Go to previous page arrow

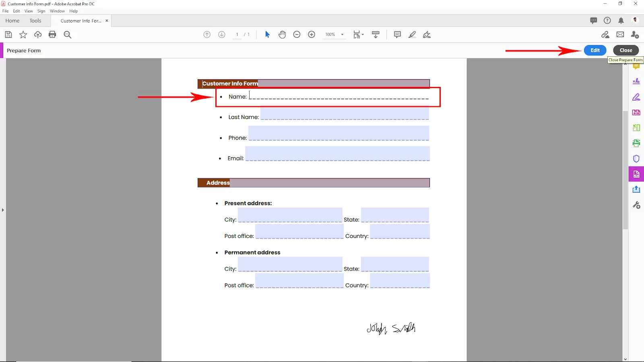click(x=207, y=35)
